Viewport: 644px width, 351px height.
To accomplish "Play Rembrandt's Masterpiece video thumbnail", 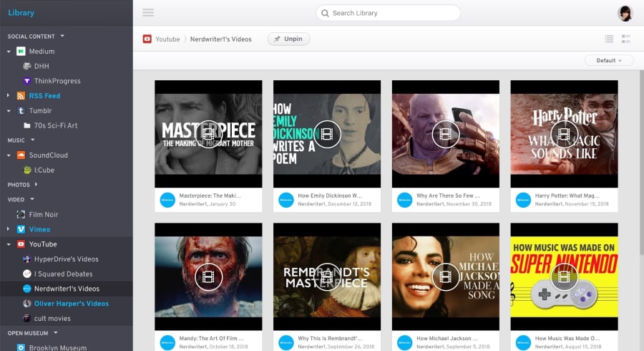I will tap(327, 277).
